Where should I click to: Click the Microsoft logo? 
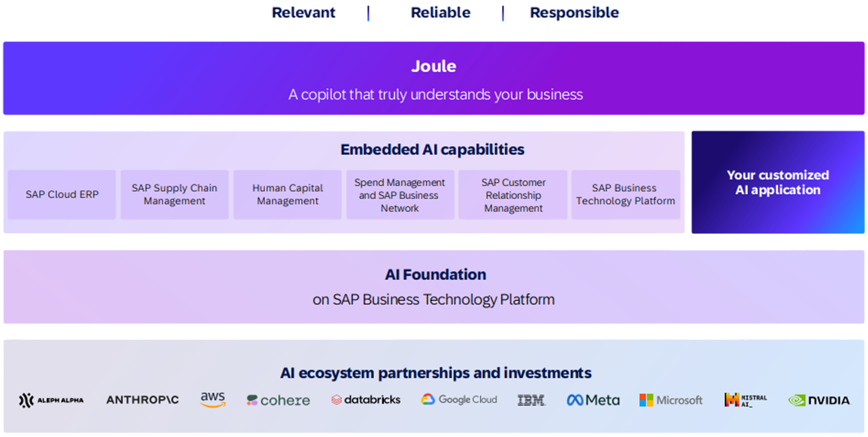(x=671, y=400)
